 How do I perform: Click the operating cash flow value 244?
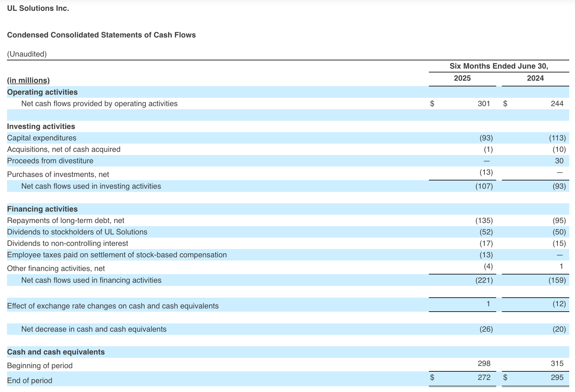pos(557,104)
